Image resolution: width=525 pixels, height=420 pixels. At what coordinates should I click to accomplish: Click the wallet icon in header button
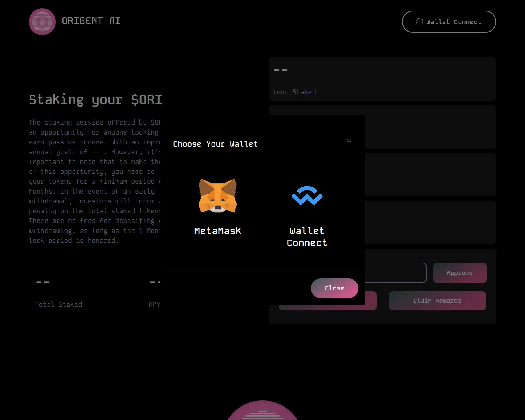tap(420, 22)
